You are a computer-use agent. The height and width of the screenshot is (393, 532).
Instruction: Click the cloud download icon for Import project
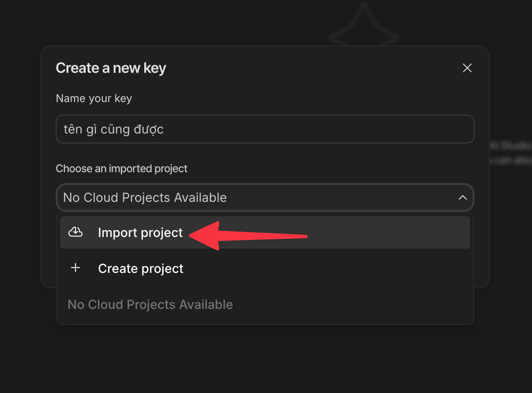(x=75, y=232)
